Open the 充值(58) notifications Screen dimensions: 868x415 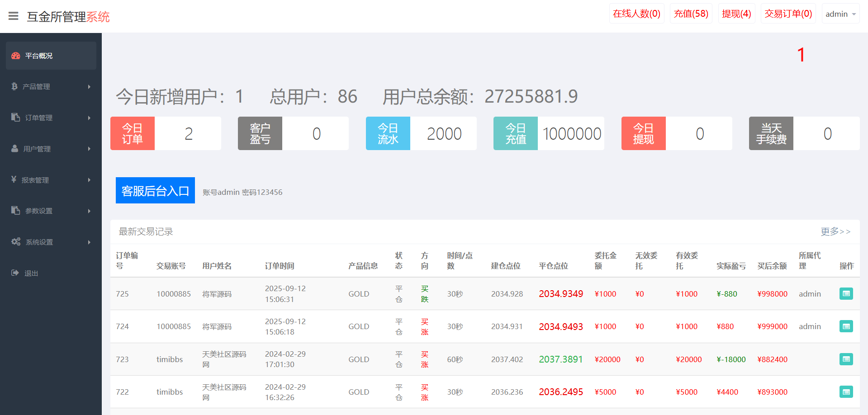691,14
